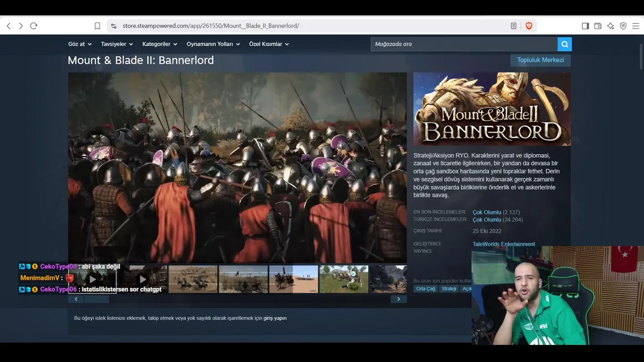Open the Kategoriler dropdown menu
The image size is (644, 362).
tap(159, 44)
